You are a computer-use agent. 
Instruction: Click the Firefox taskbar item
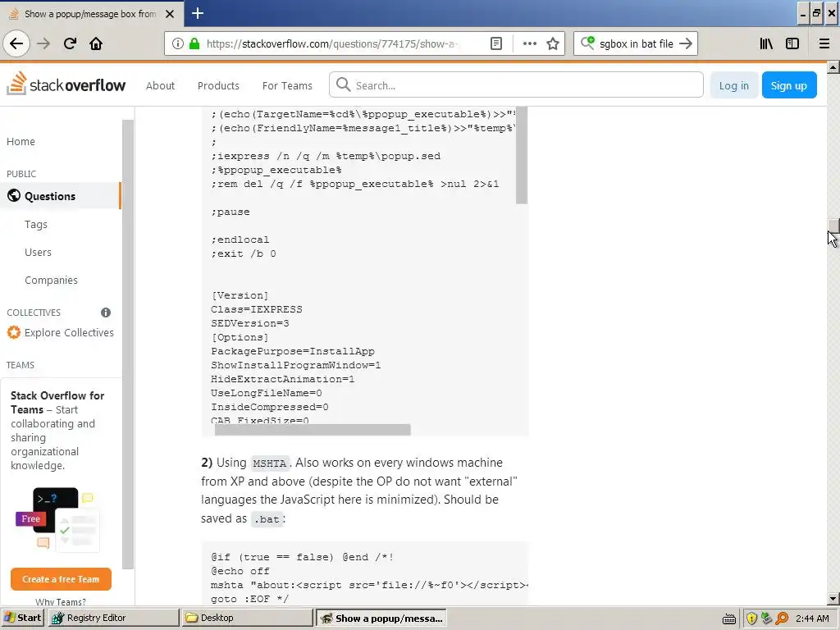click(381, 618)
